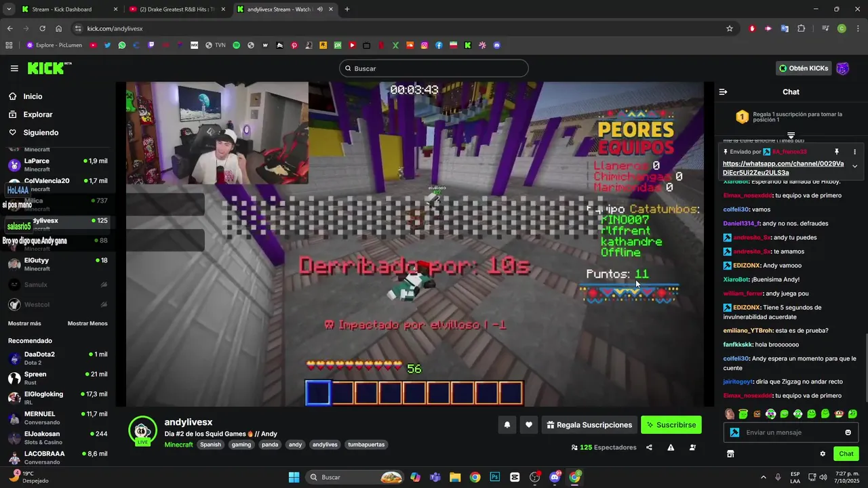Select the Spanish tag
This screenshot has width=868, height=488.
pos(210,445)
